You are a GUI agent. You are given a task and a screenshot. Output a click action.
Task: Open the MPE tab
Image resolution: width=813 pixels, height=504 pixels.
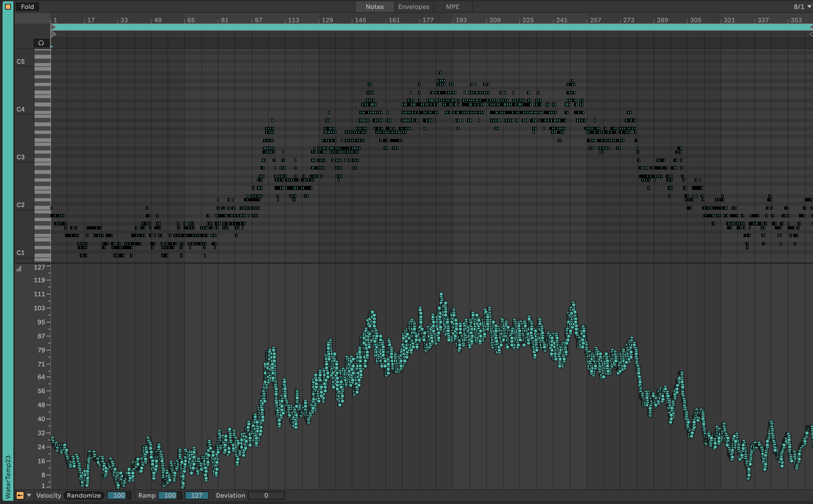[452, 7]
